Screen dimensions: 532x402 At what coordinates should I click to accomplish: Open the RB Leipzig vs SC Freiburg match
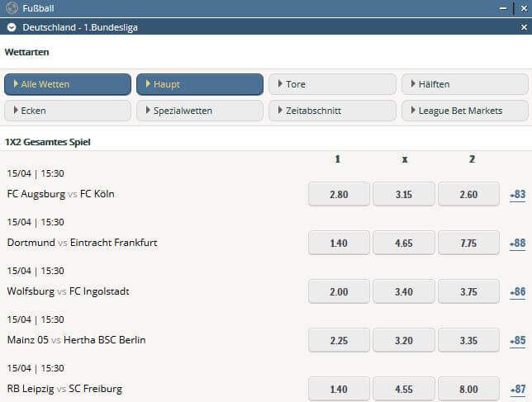coord(64,389)
